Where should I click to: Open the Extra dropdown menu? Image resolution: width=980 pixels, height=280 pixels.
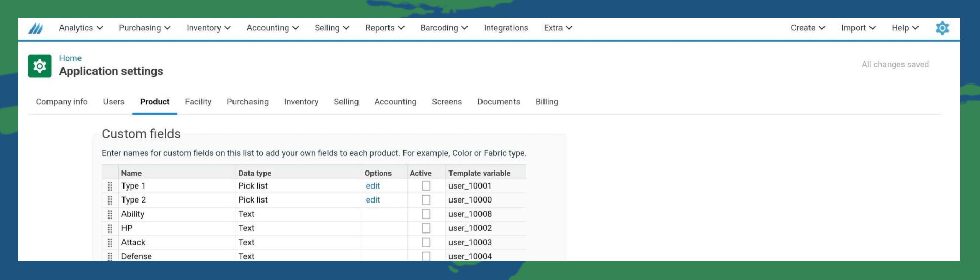click(x=558, y=28)
